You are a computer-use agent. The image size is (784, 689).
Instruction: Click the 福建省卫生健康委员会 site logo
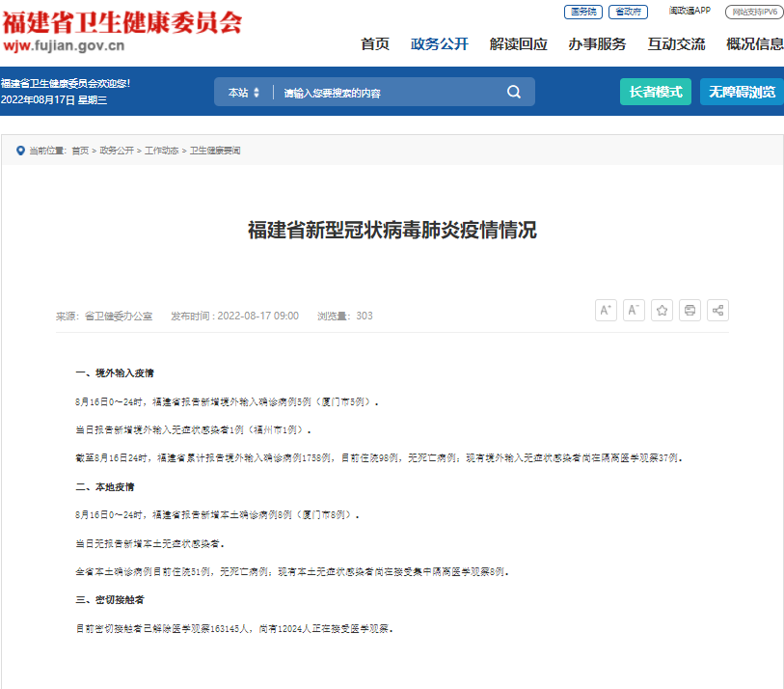(122, 31)
